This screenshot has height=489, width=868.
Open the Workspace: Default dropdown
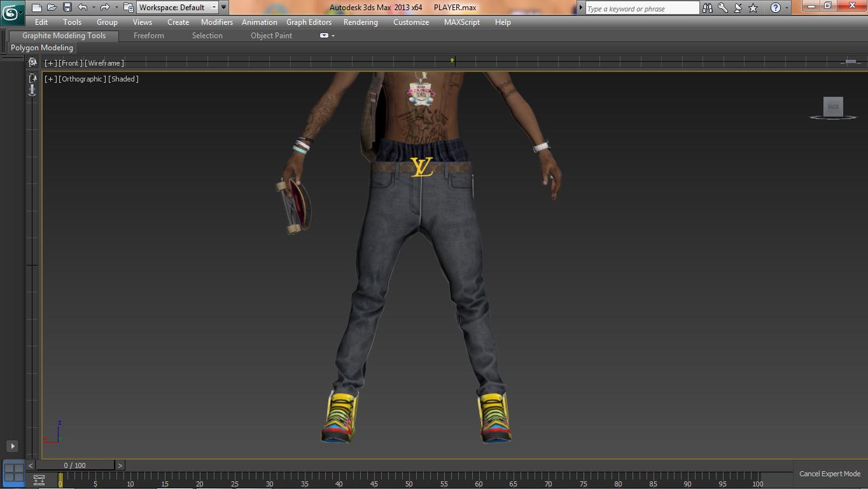click(x=178, y=8)
